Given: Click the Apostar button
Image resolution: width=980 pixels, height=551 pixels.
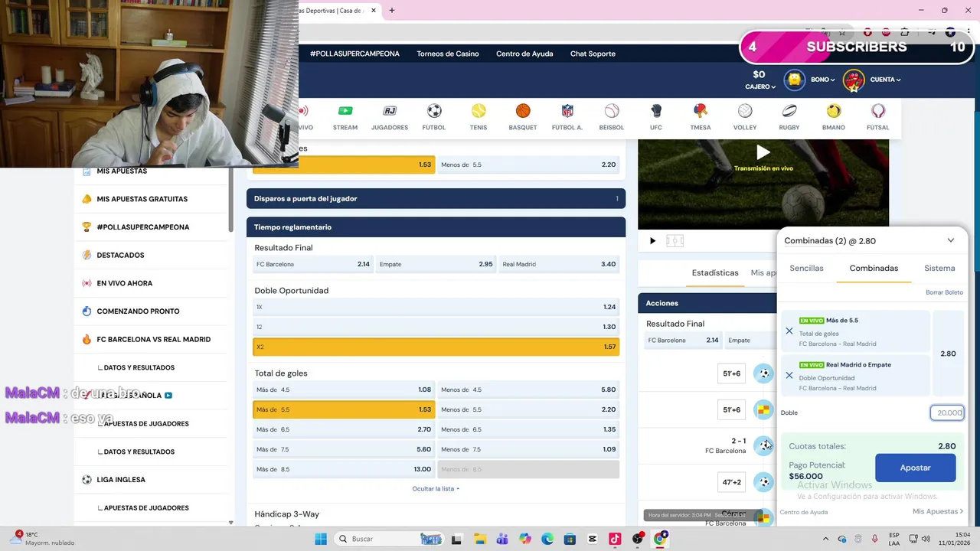Looking at the screenshot, I should (915, 468).
